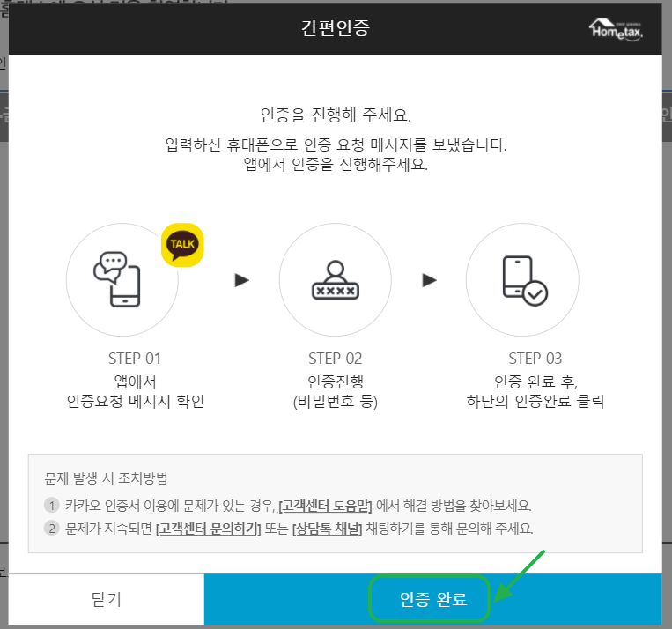Open the 상담톡 채널 link

[x=327, y=529]
